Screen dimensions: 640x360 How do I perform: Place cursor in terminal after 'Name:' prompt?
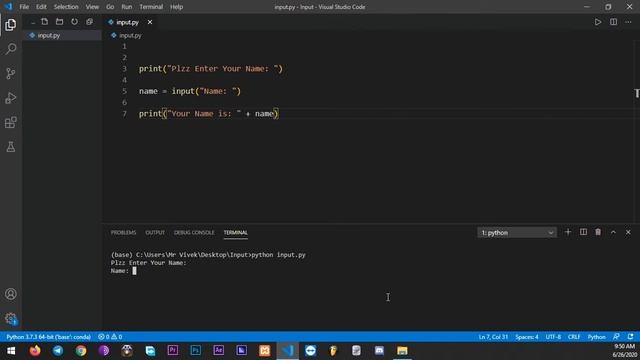pos(134,271)
